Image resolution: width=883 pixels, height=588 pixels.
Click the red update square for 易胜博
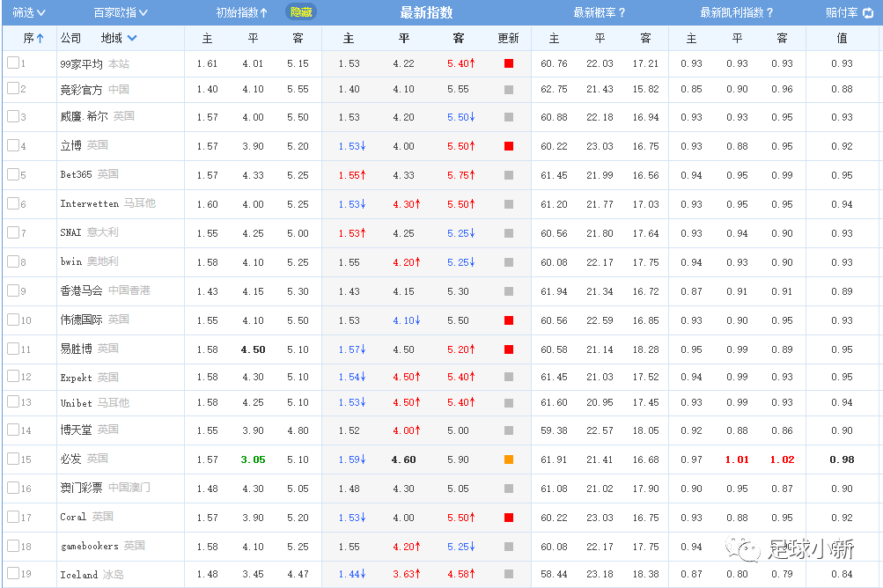[509, 349]
